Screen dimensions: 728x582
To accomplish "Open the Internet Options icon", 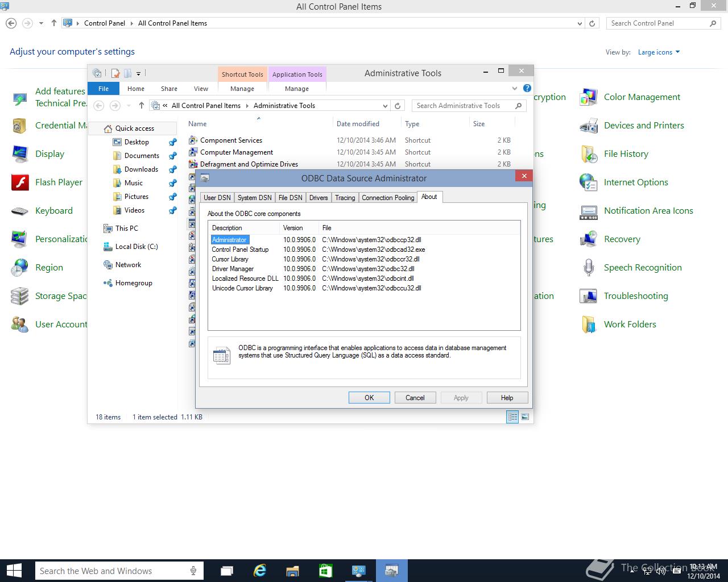I will pyautogui.click(x=589, y=182).
